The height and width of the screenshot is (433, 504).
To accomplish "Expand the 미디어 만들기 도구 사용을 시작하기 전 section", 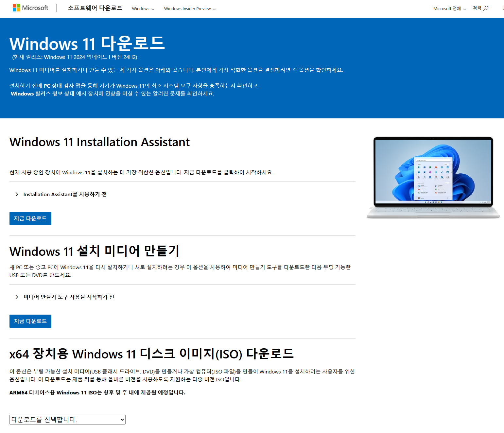I will pos(69,297).
